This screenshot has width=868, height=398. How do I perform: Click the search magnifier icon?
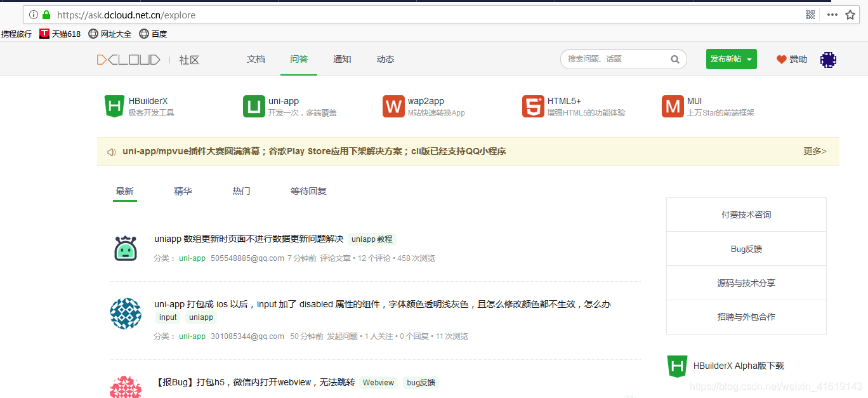[x=674, y=58]
